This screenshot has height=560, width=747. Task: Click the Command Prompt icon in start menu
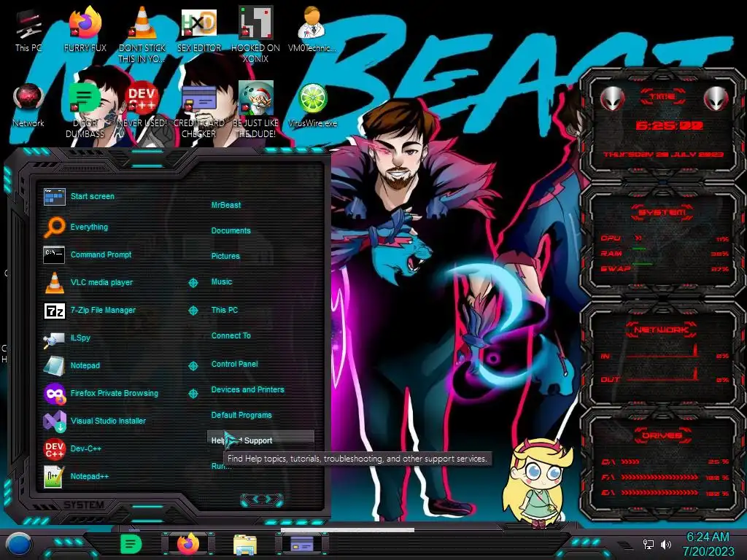[x=54, y=254]
